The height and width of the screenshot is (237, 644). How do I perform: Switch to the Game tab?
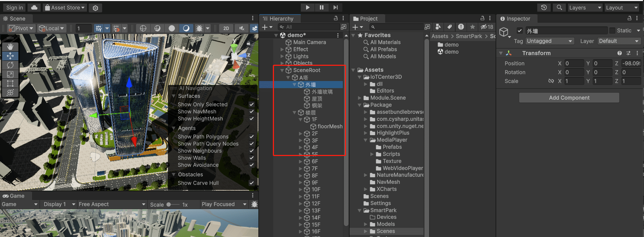(14, 196)
